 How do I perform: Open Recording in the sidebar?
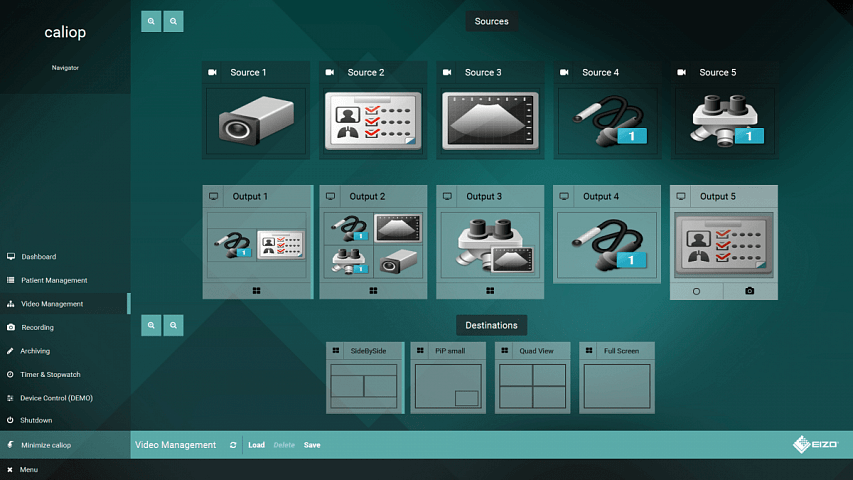(x=38, y=327)
